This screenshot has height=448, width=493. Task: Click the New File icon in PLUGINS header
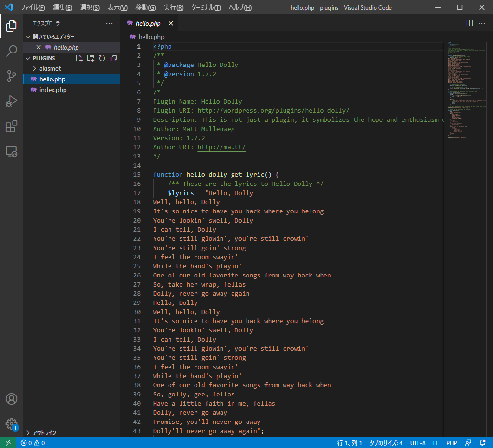[79, 58]
